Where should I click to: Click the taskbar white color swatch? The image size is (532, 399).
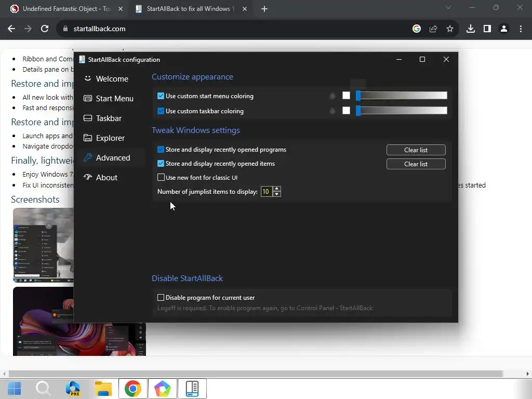[346, 111]
